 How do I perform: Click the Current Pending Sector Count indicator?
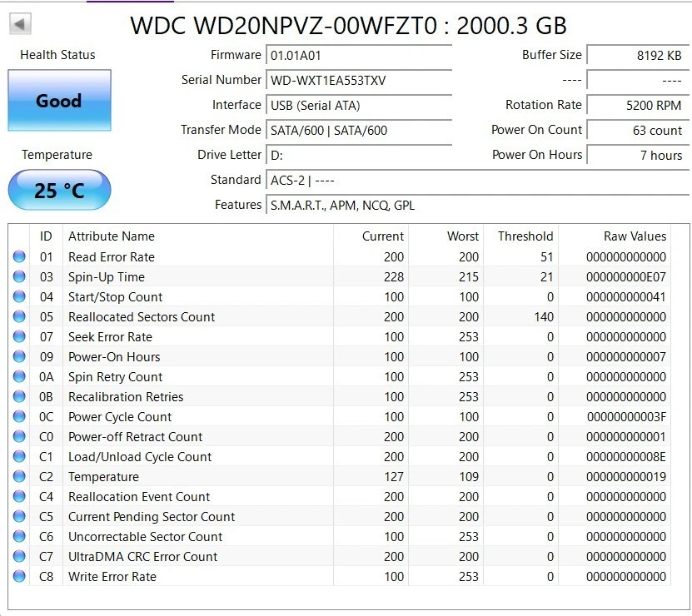tap(18, 516)
